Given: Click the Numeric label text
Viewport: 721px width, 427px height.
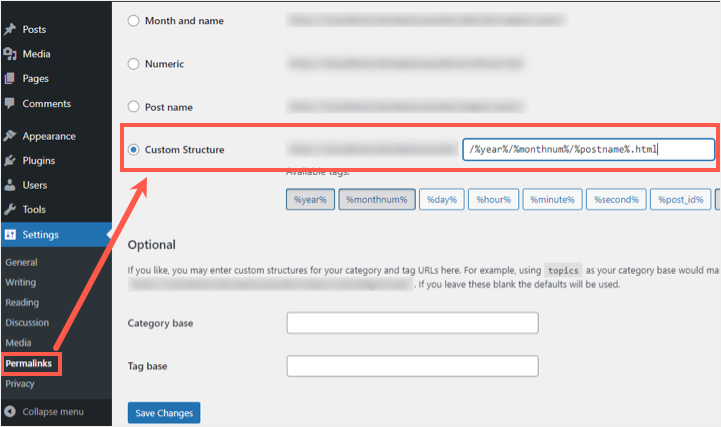Looking at the screenshot, I should [165, 64].
